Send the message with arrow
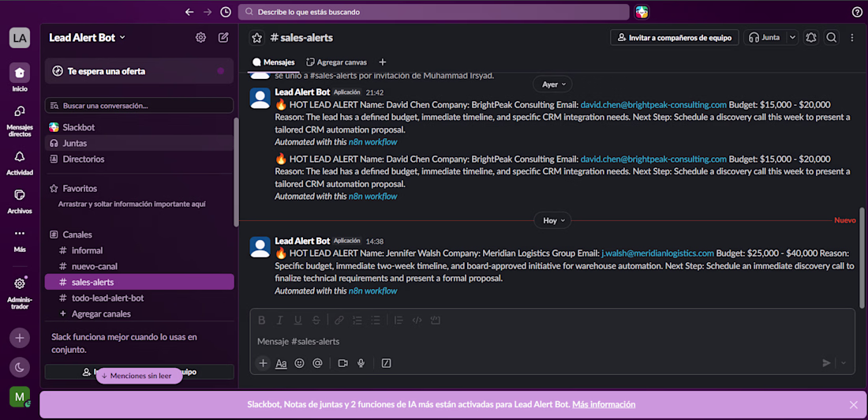Image resolution: width=868 pixels, height=420 pixels. click(826, 363)
